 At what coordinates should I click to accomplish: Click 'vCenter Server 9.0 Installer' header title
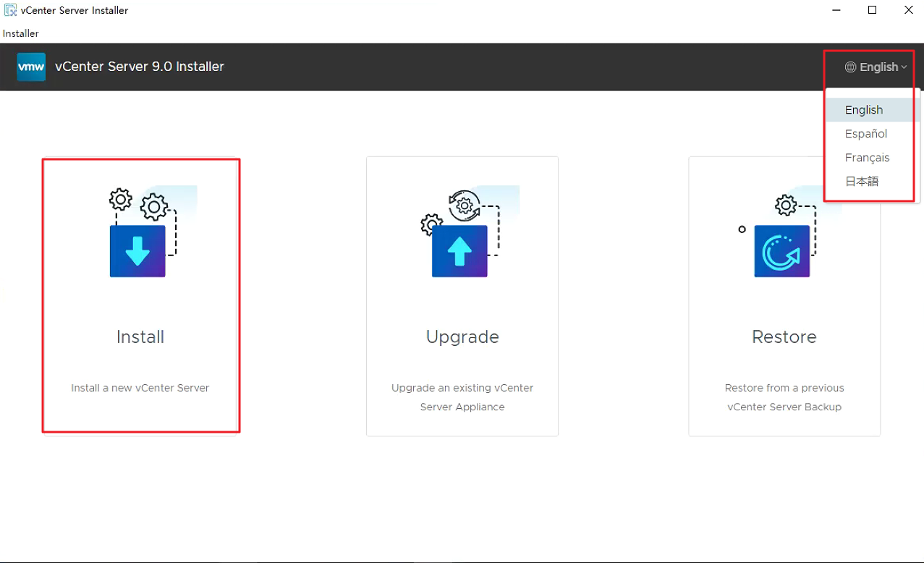140,67
